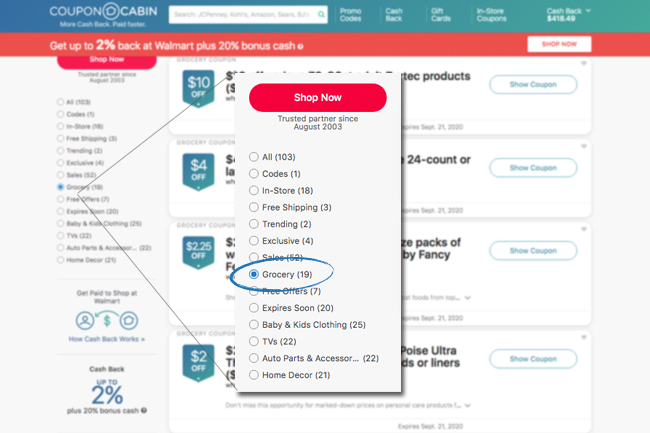Viewport: 650px width, 433px height.
Task: Click Show Coupon for the $2.25 OFF offer
Action: [533, 251]
